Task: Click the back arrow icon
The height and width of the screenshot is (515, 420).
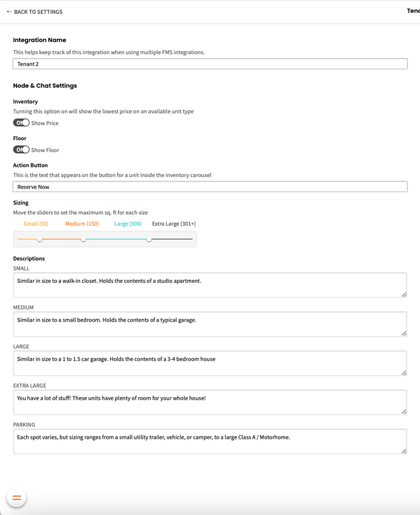Action: [x=9, y=12]
